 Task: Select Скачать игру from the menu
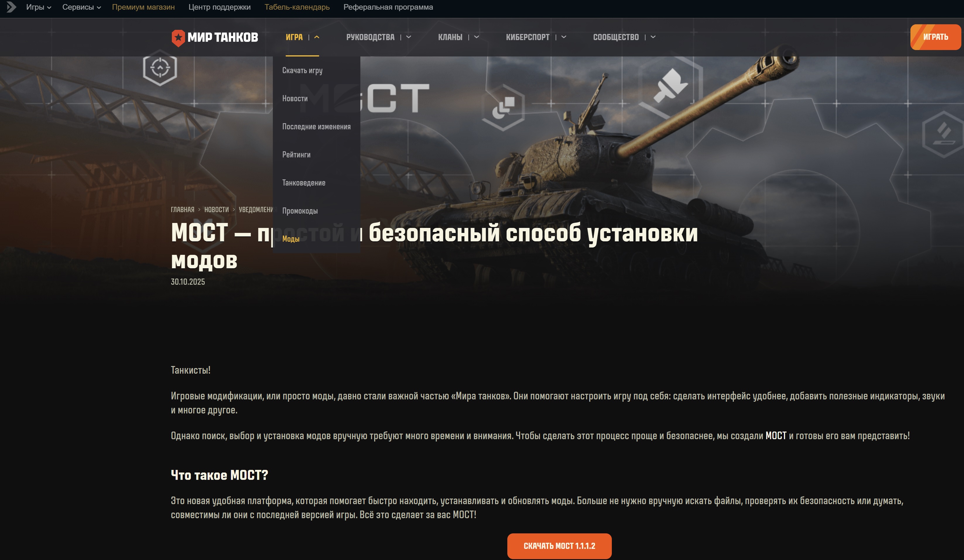[302, 70]
